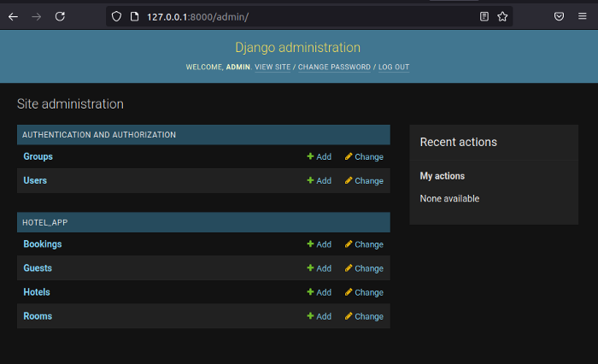The width and height of the screenshot is (598, 364).
Task: Add a new Guest entry
Action: [319, 268]
